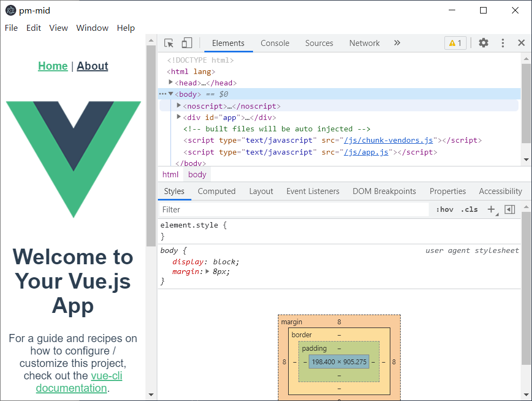The height and width of the screenshot is (401, 532).
Task: Click the padding label in box model
Action: tap(314, 348)
